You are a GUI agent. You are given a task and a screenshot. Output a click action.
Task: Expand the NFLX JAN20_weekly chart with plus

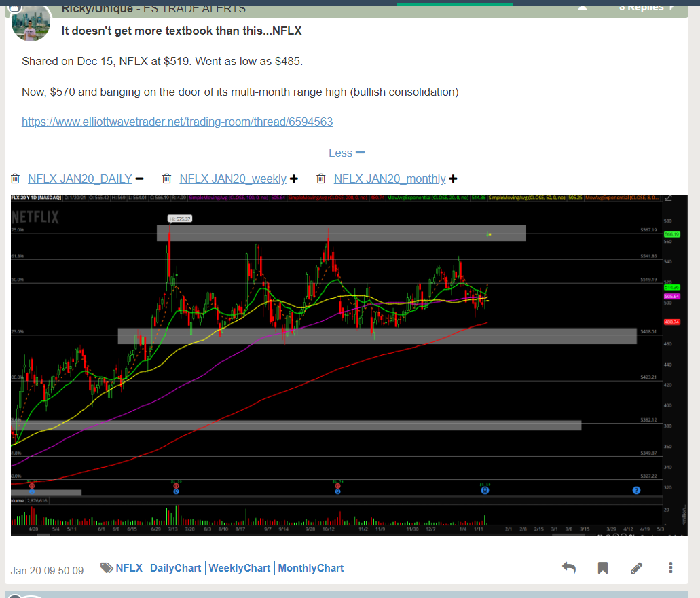294,179
